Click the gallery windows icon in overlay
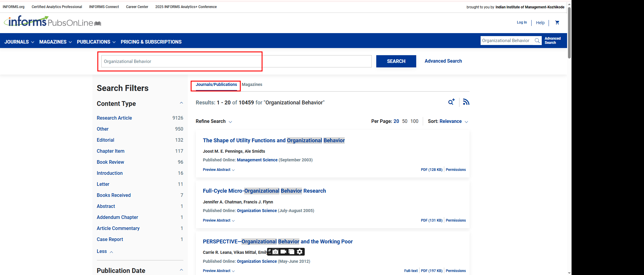The height and width of the screenshot is (275, 644). [291, 252]
